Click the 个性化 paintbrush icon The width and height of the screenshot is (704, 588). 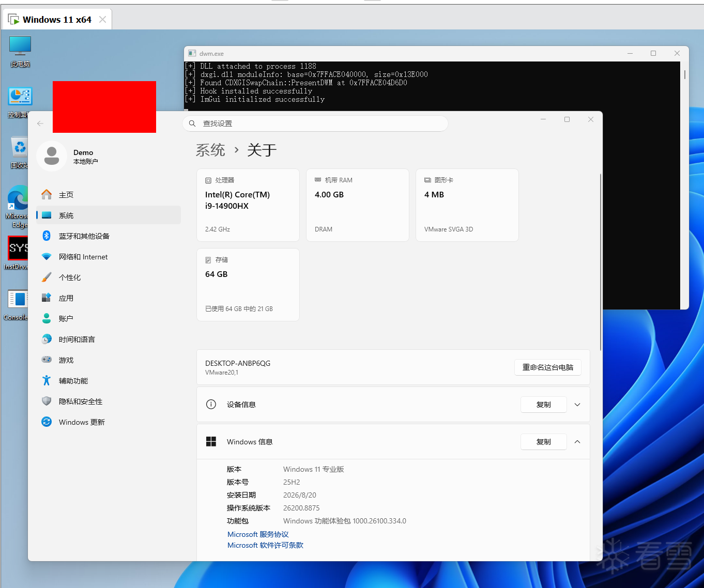click(x=47, y=277)
